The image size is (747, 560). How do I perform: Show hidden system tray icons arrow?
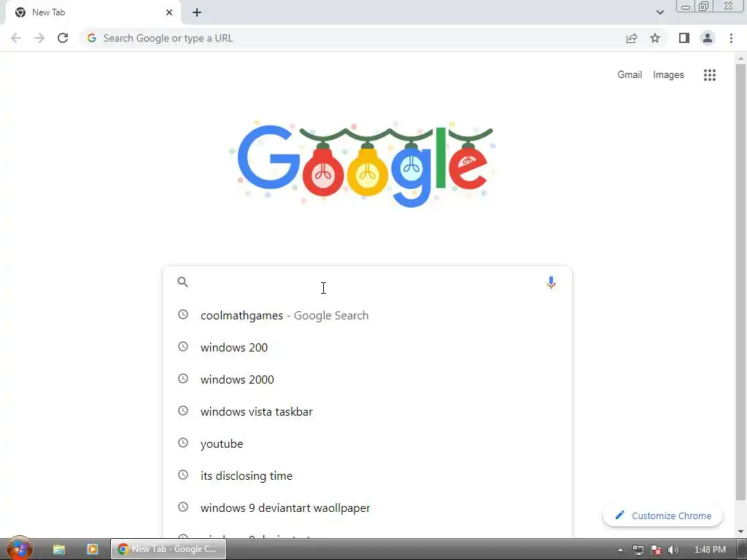click(x=620, y=550)
